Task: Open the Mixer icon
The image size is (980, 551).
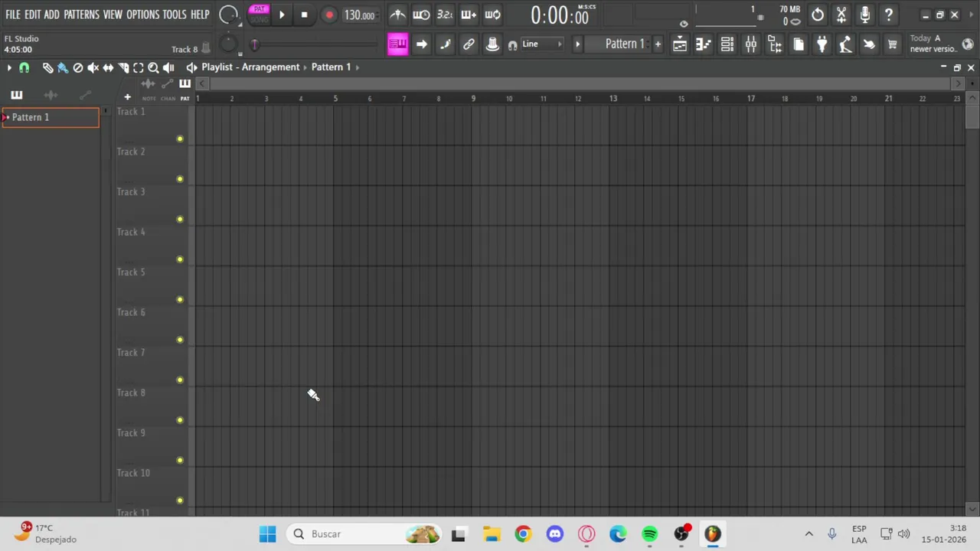Action: (x=750, y=44)
